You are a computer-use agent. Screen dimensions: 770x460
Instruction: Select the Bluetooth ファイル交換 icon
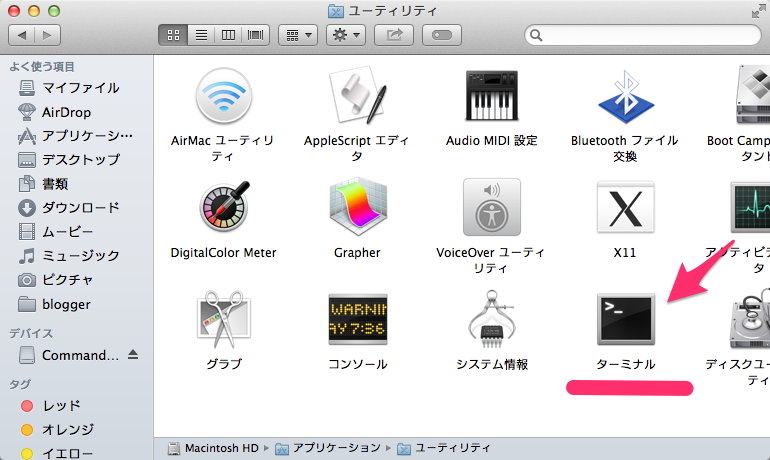[626, 97]
